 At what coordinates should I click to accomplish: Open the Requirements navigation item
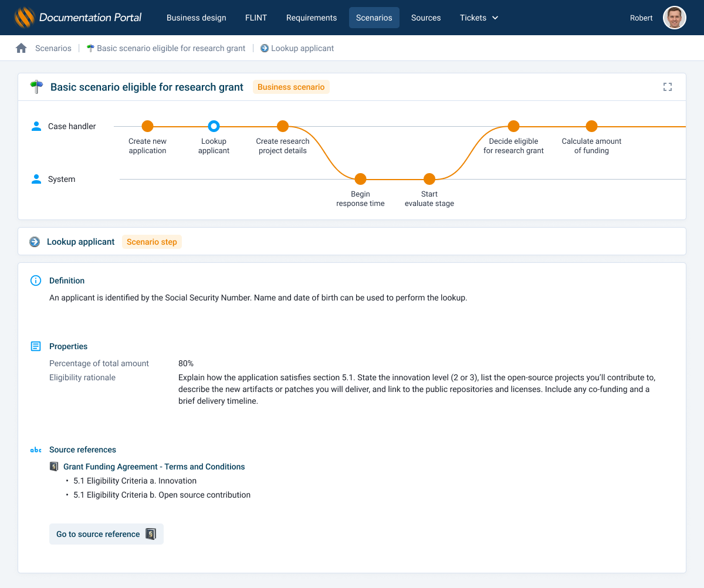[311, 18]
